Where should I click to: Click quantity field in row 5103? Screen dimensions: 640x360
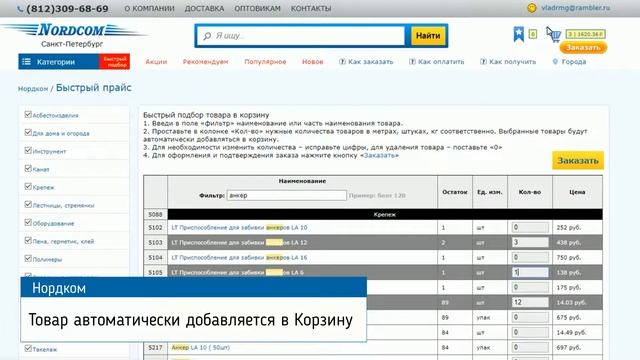530,242
